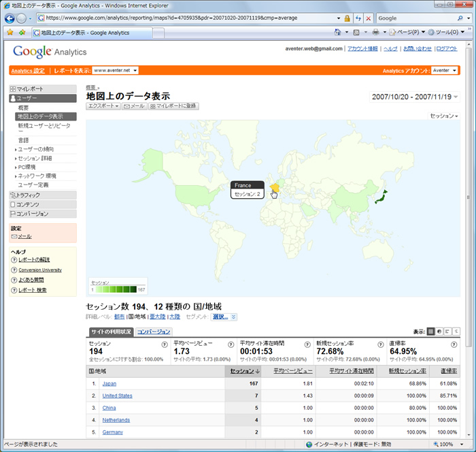This screenshot has width=476, height=452.
Task: Open the コンテンツ sidebar section
Action: tap(43, 204)
